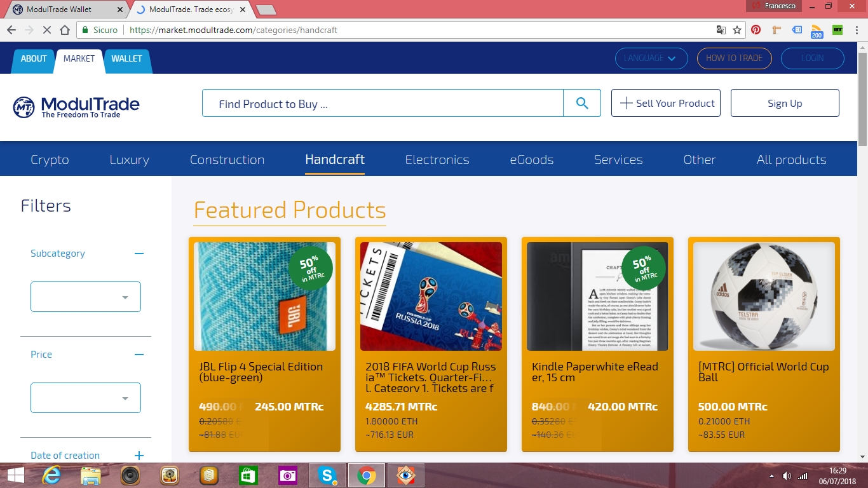Click the Sicuro padlock site info
Viewport: 868px width, 488px height.
pyautogui.click(x=100, y=30)
